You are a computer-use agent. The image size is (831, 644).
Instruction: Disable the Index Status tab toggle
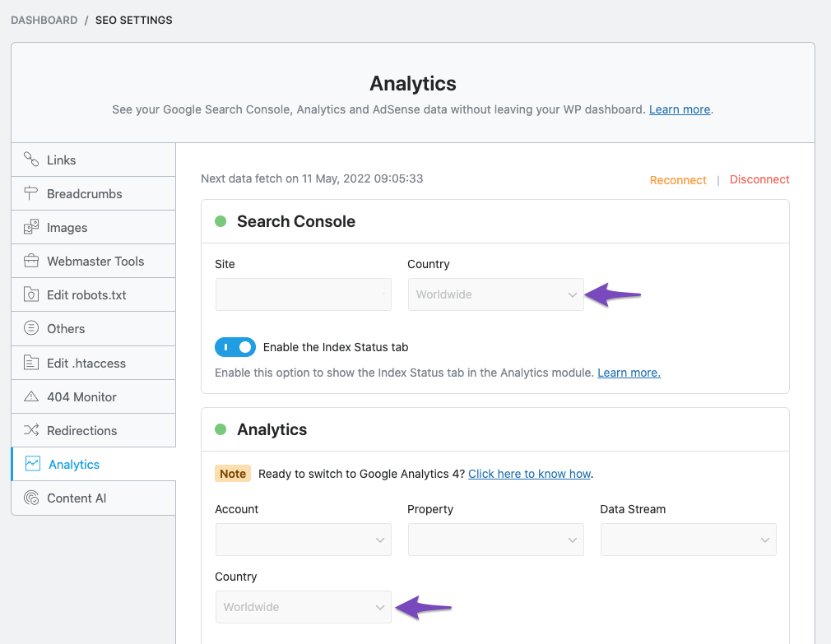click(x=235, y=347)
